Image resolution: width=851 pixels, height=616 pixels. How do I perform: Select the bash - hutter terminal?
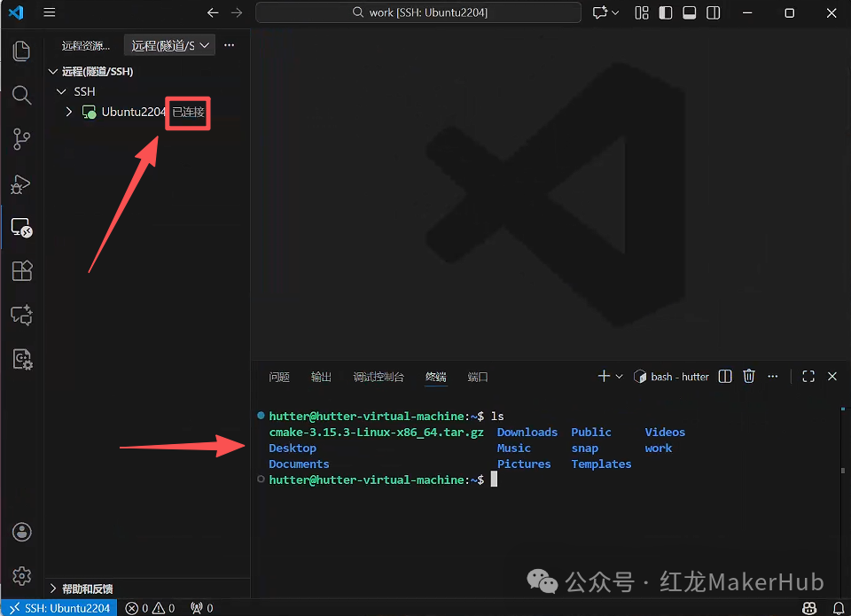click(671, 377)
